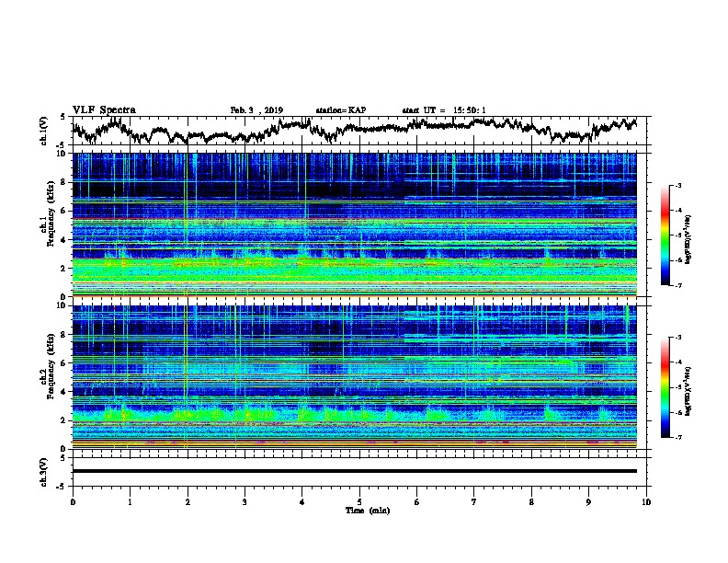Click the "10" kHz tick on ch.1 axis

click(62, 154)
